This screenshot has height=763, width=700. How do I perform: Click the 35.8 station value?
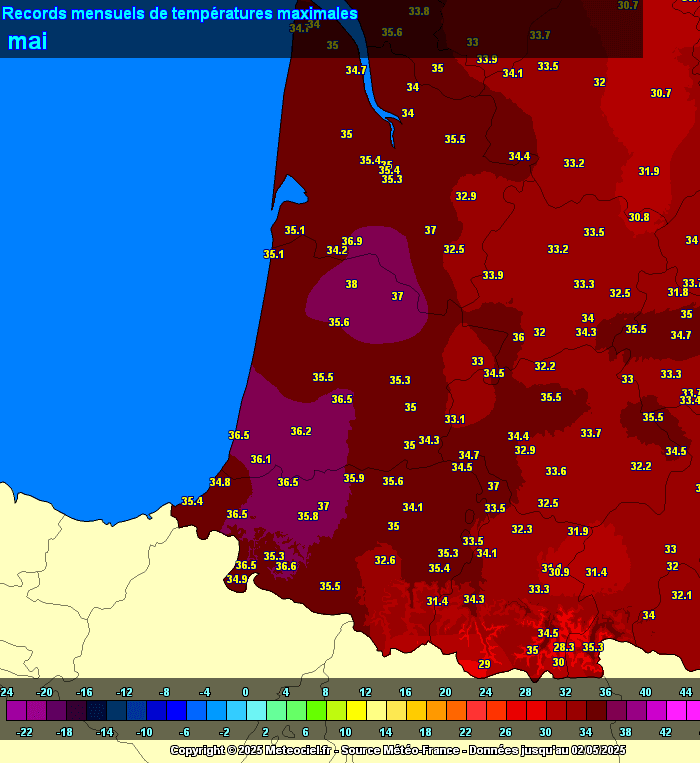(308, 516)
